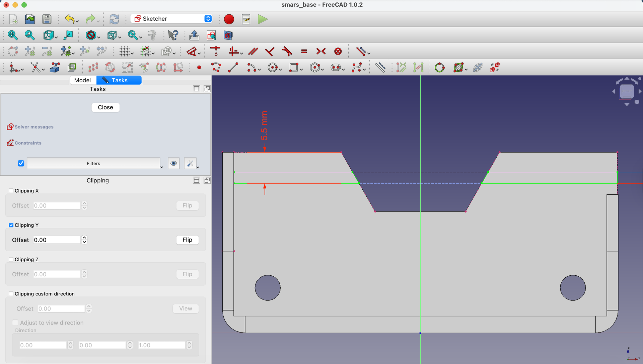Viewport: 643px width, 364px height.
Task: Click the save document icon
Action: (x=47, y=19)
